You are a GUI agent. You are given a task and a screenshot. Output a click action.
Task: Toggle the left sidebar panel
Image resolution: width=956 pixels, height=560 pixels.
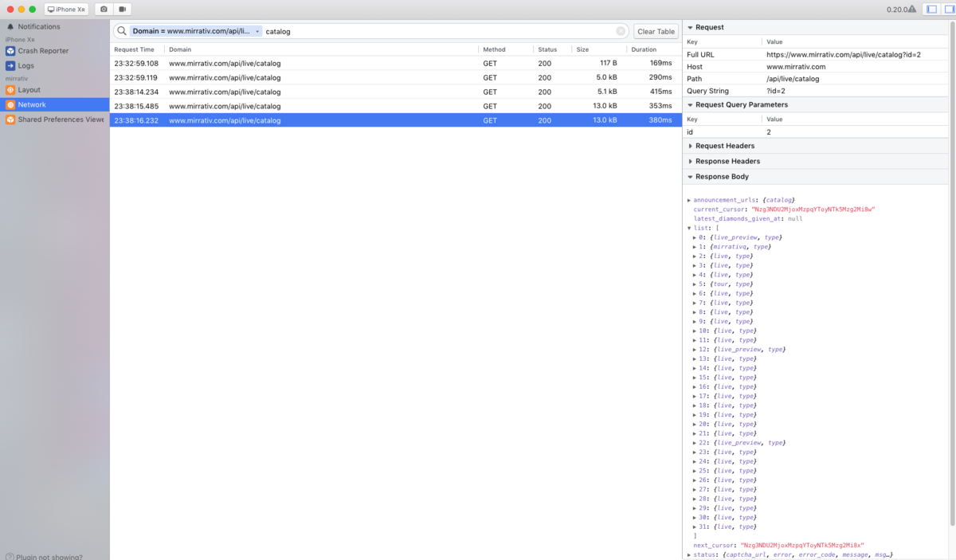931,10
